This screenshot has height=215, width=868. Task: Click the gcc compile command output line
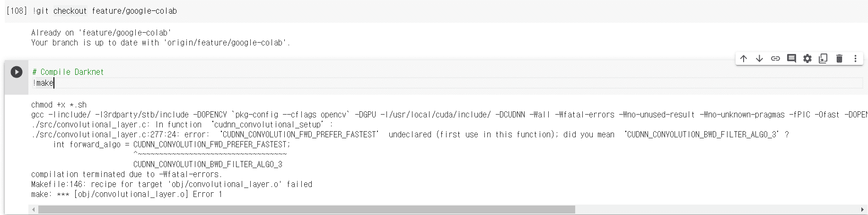(449, 115)
